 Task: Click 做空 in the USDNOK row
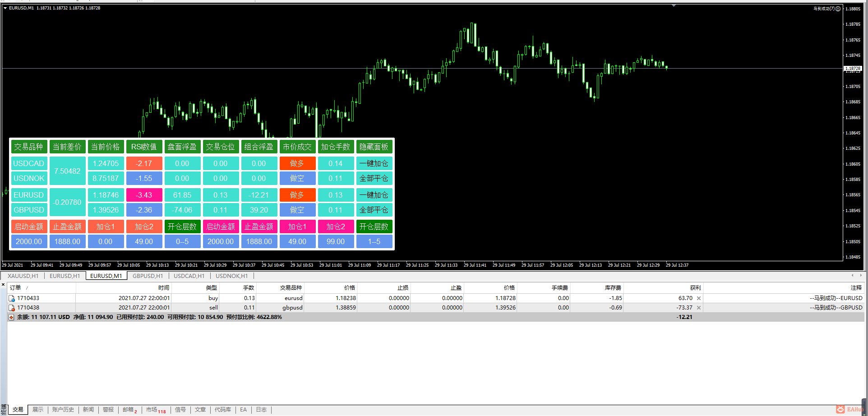pyautogui.click(x=297, y=178)
